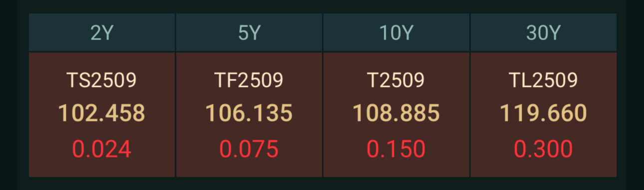Click the 108.885 price value
Image resolution: width=644 pixels, height=190 pixels.
point(396,113)
